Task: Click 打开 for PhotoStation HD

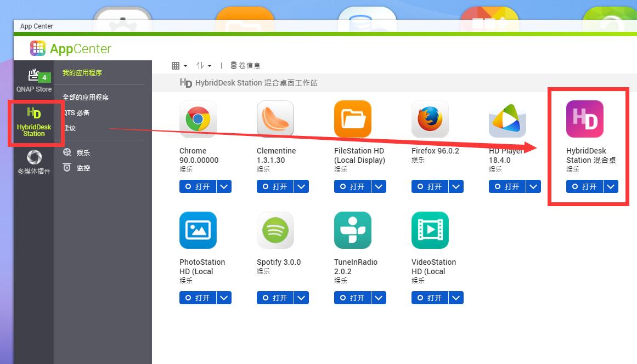Action: 198,298
